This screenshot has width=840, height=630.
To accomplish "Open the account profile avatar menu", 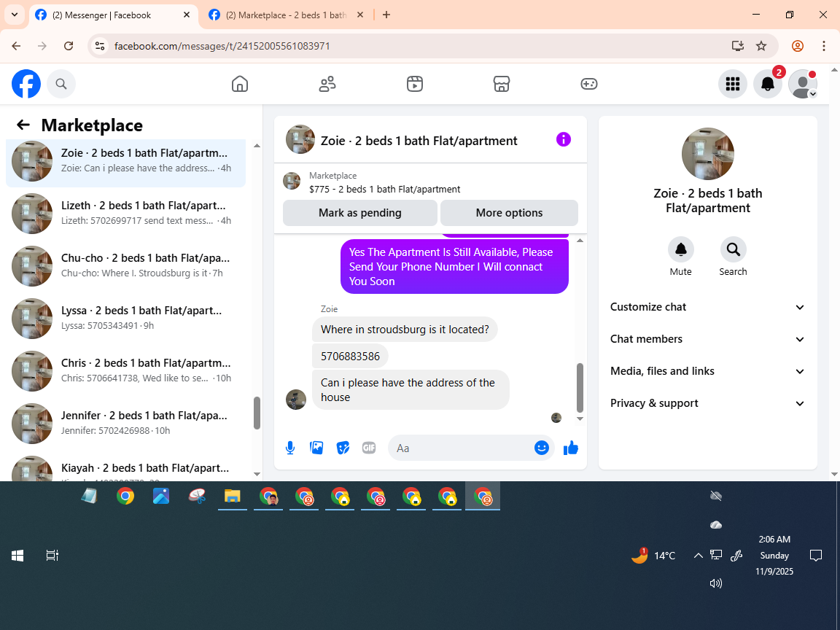I will pos(803,84).
